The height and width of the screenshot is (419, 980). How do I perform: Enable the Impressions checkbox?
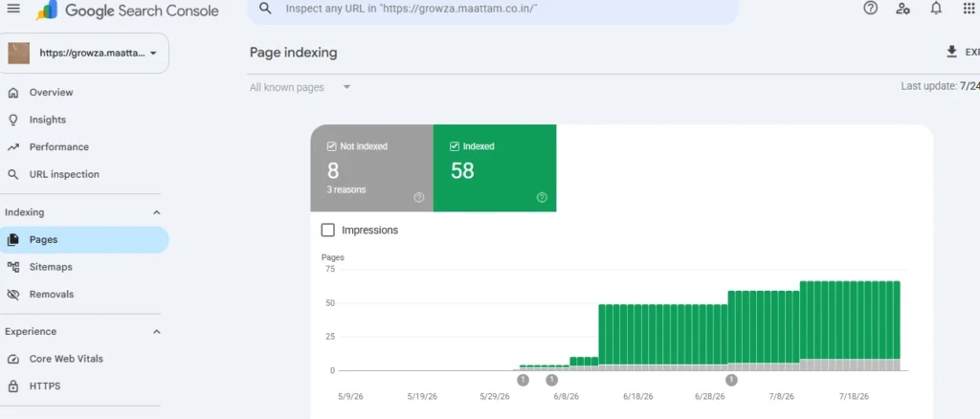327,230
